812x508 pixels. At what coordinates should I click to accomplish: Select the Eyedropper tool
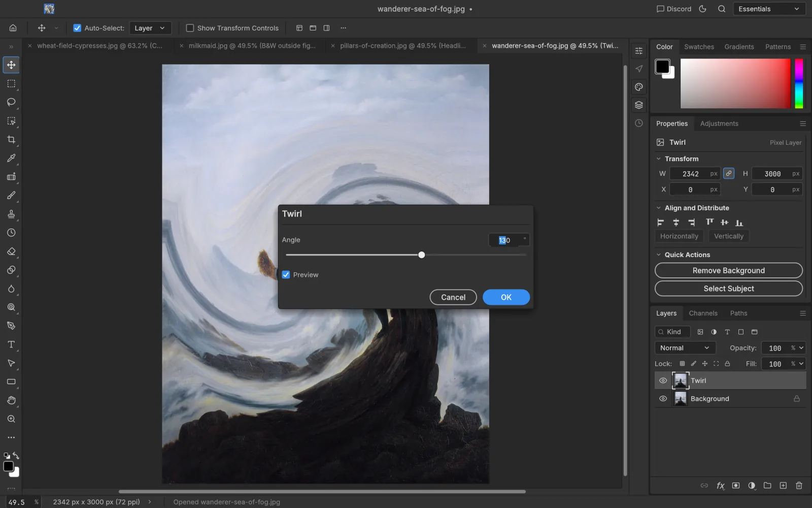[x=11, y=158]
